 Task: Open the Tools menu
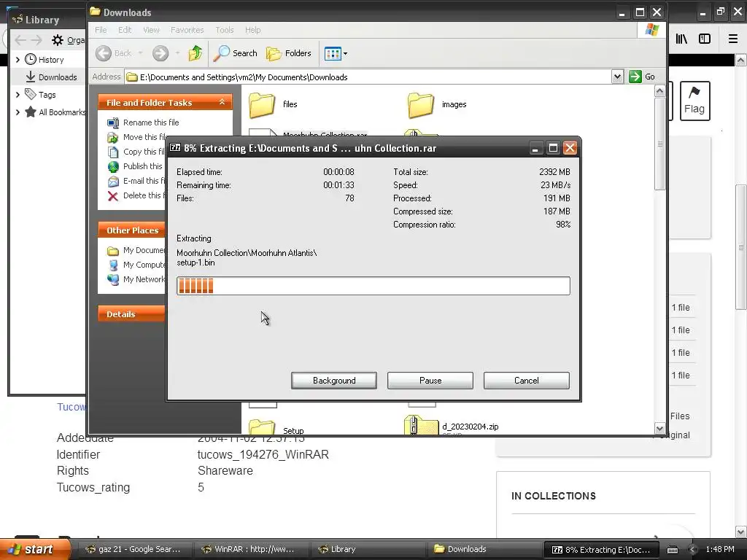[x=225, y=30]
